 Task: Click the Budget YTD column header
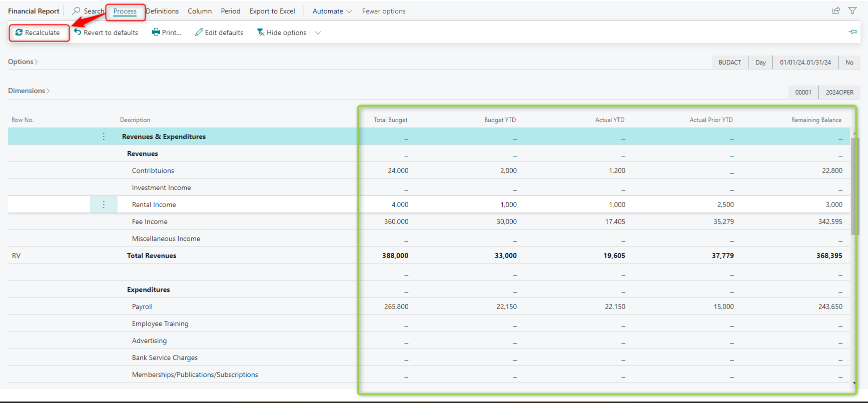500,120
